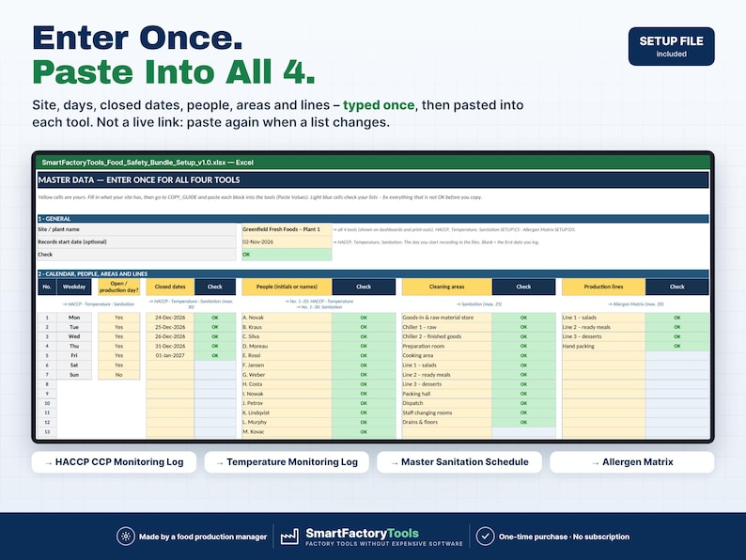Select the Dispatch cleaning area cell

446,403
